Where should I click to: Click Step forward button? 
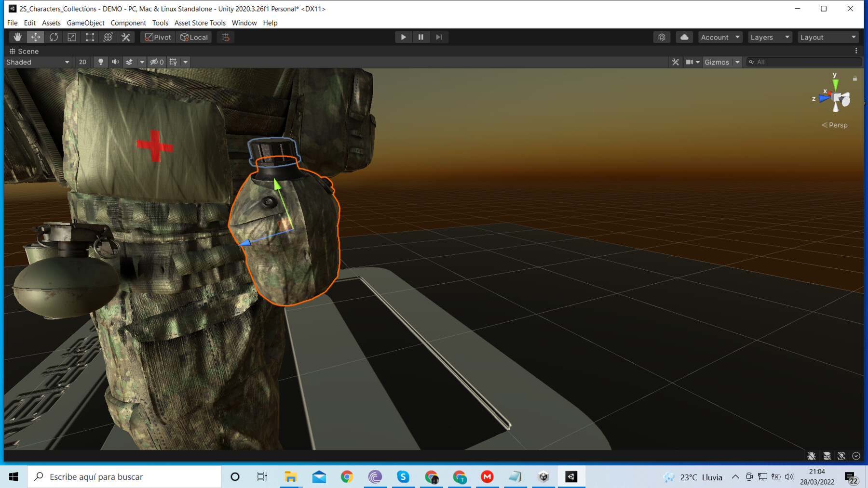tap(439, 37)
